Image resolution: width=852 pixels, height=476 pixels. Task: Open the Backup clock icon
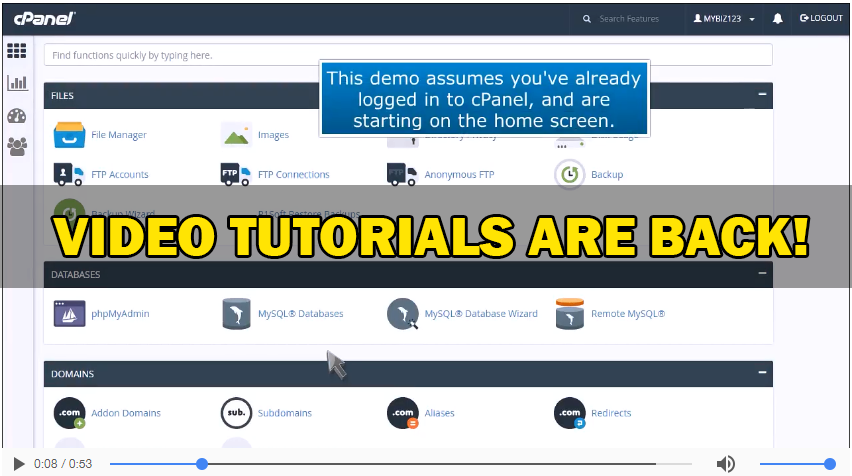point(569,174)
